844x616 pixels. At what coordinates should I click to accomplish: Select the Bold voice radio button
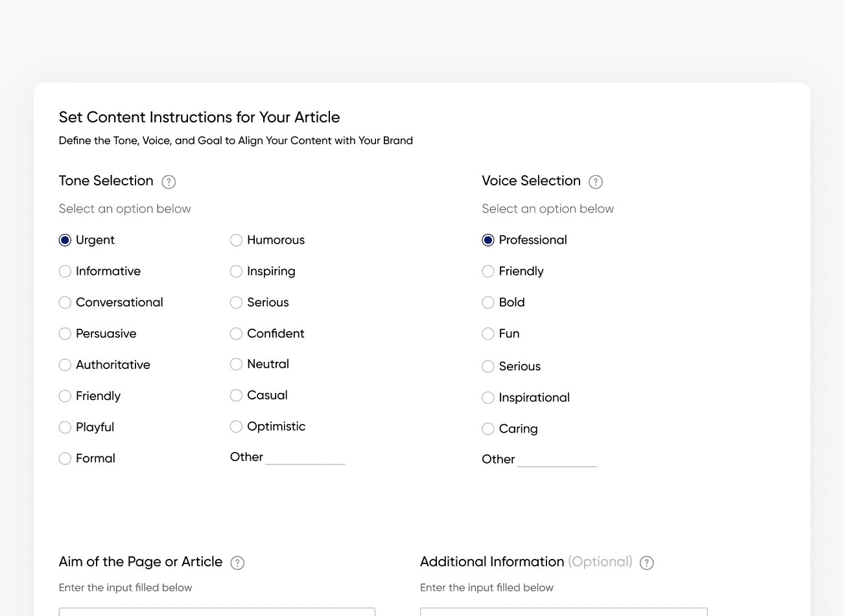488,303
